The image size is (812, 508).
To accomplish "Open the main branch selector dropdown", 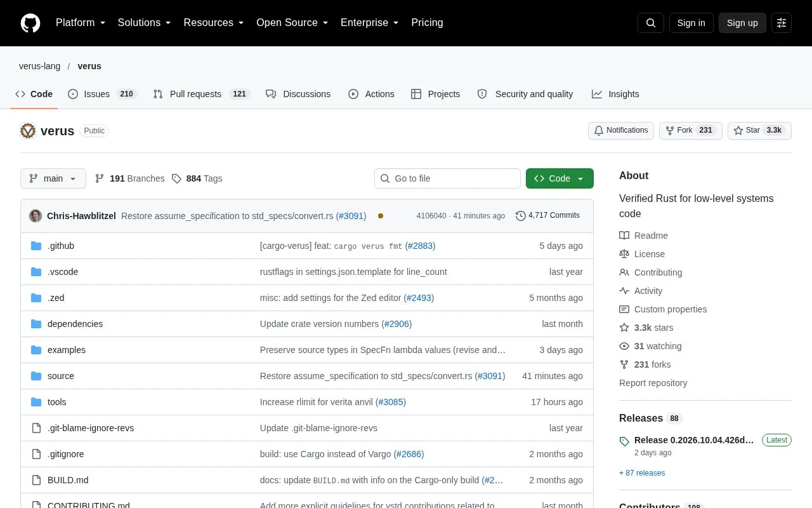I will point(53,178).
